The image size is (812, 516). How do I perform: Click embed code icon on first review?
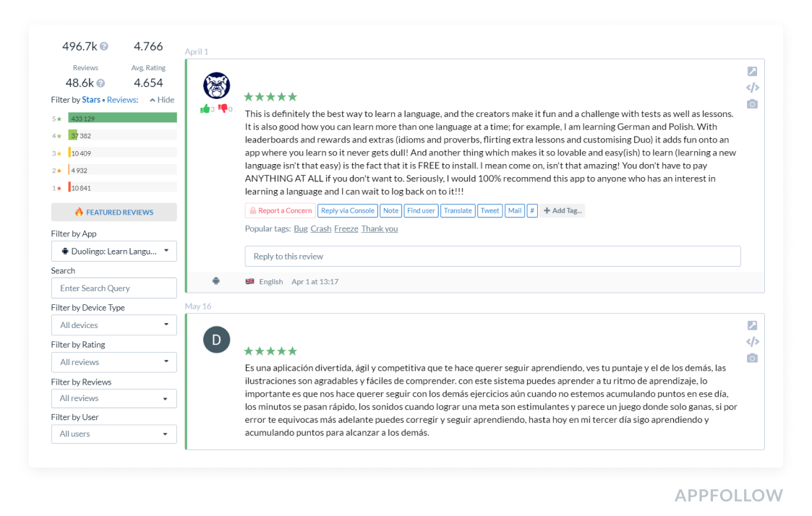[752, 87]
